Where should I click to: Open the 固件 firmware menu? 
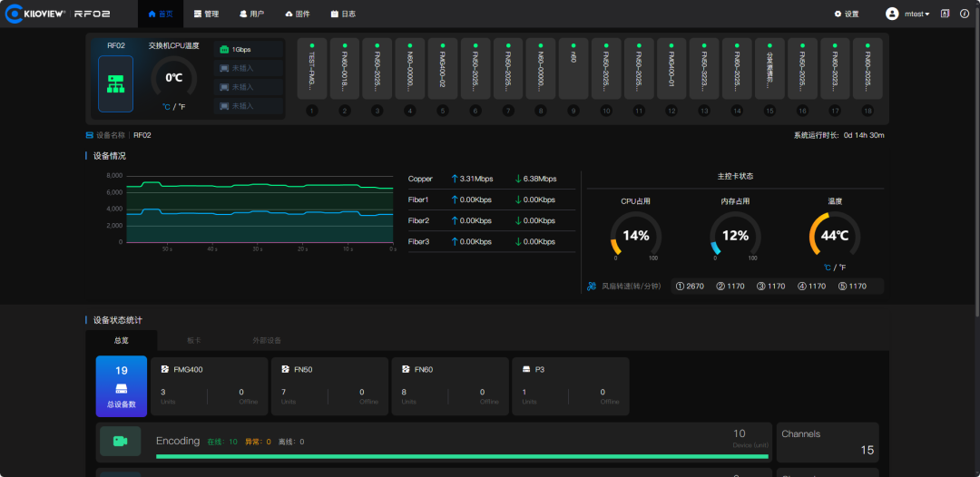click(x=298, y=14)
